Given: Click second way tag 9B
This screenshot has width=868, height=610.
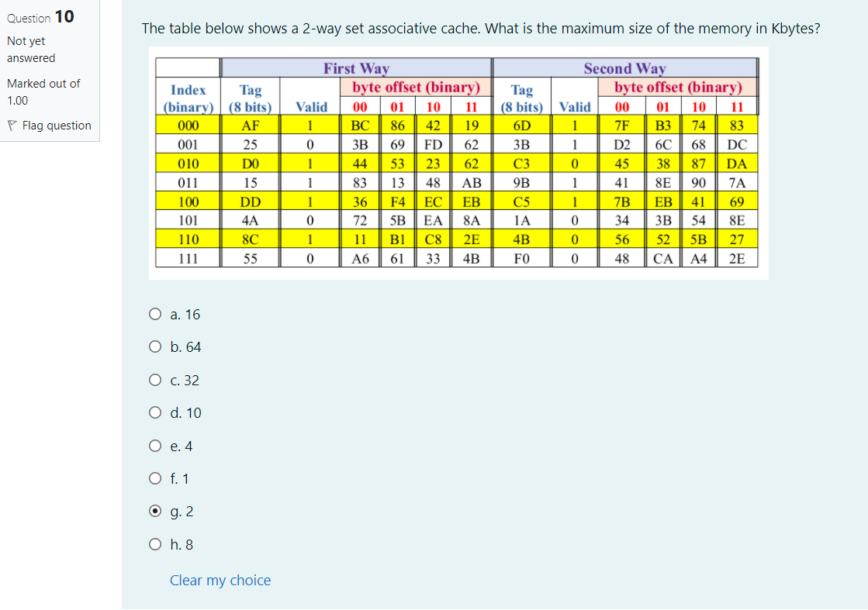Looking at the screenshot, I should point(521,182).
